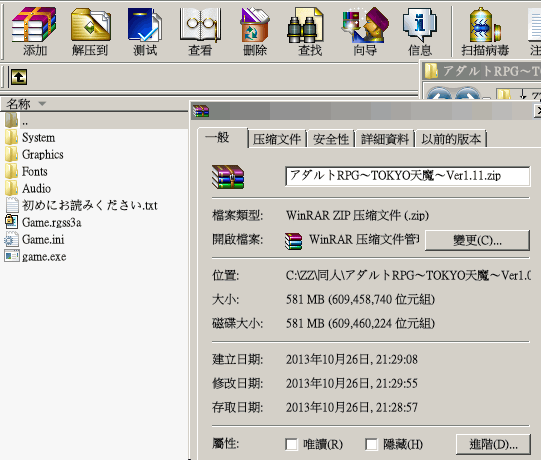Select the Audio folder icon
Viewport: 541px width, 460px height.
pyautogui.click(x=12, y=188)
